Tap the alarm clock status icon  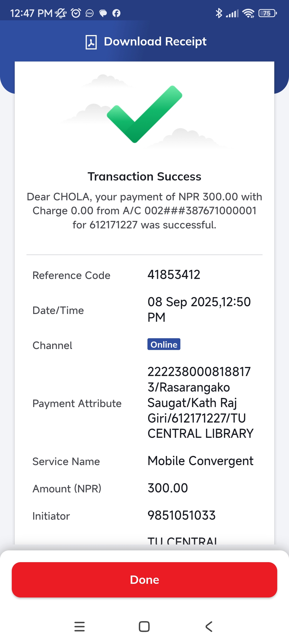coord(76,13)
